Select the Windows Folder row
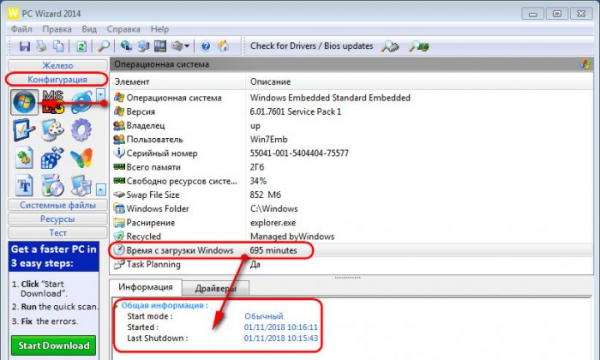This screenshot has height=360, width=600. (351, 209)
